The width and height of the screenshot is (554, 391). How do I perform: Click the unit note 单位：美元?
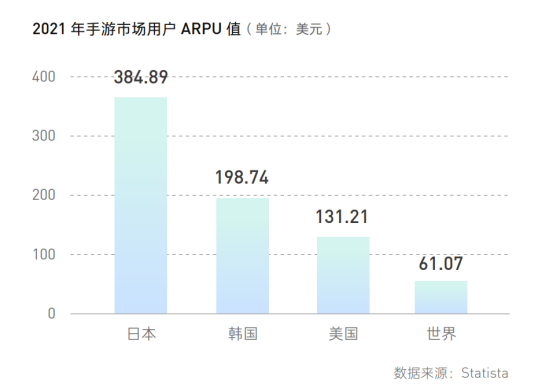pos(289,29)
